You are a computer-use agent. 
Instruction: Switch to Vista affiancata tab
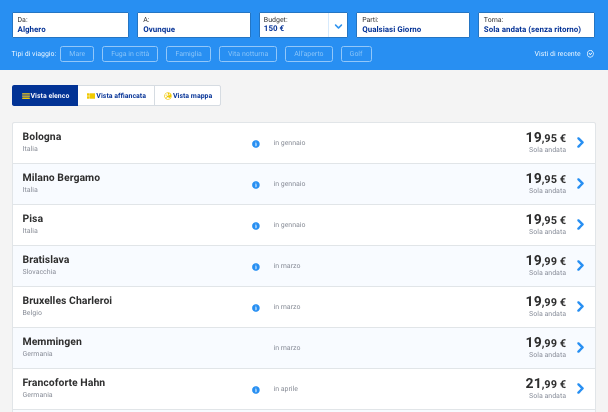pos(116,96)
